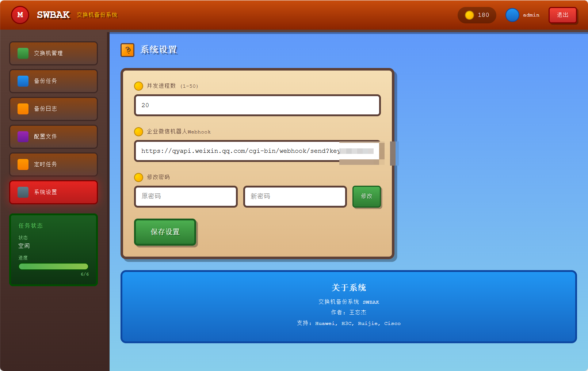The height and width of the screenshot is (371, 588).
Task: Click the coin icon next to 并发进程数
Action: click(138, 86)
